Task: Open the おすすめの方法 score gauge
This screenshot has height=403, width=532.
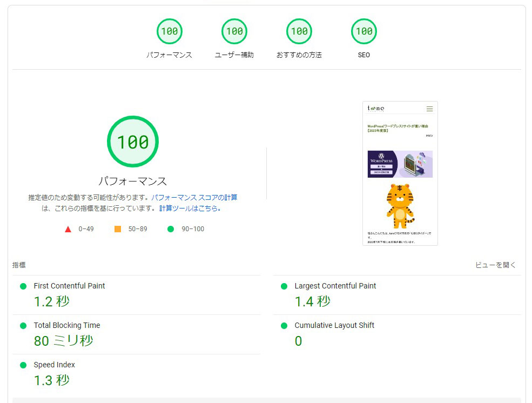Action: (x=299, y=31)
